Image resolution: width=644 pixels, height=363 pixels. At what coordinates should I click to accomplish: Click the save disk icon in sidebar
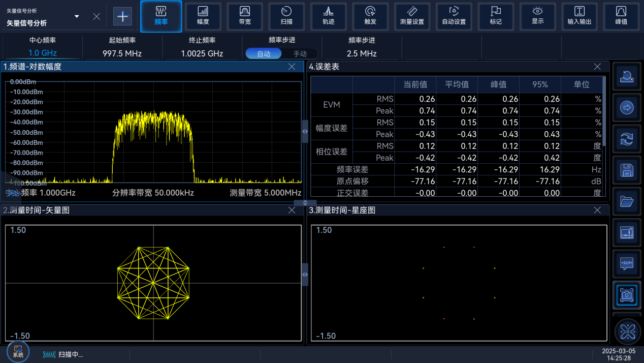[627, 170]
